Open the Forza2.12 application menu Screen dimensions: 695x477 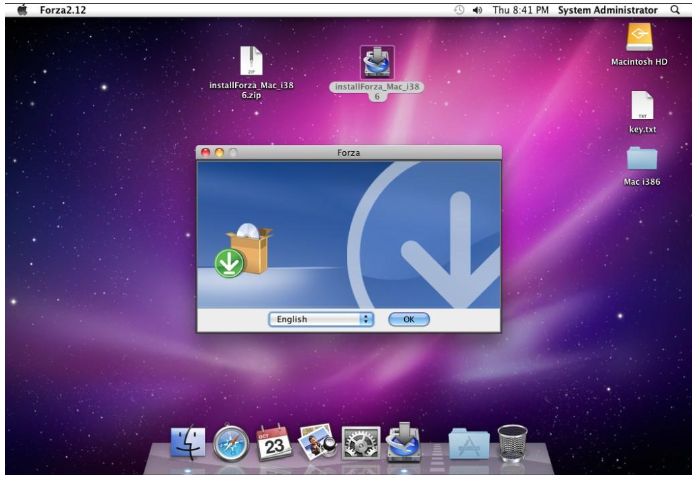[x=62, y=10]
